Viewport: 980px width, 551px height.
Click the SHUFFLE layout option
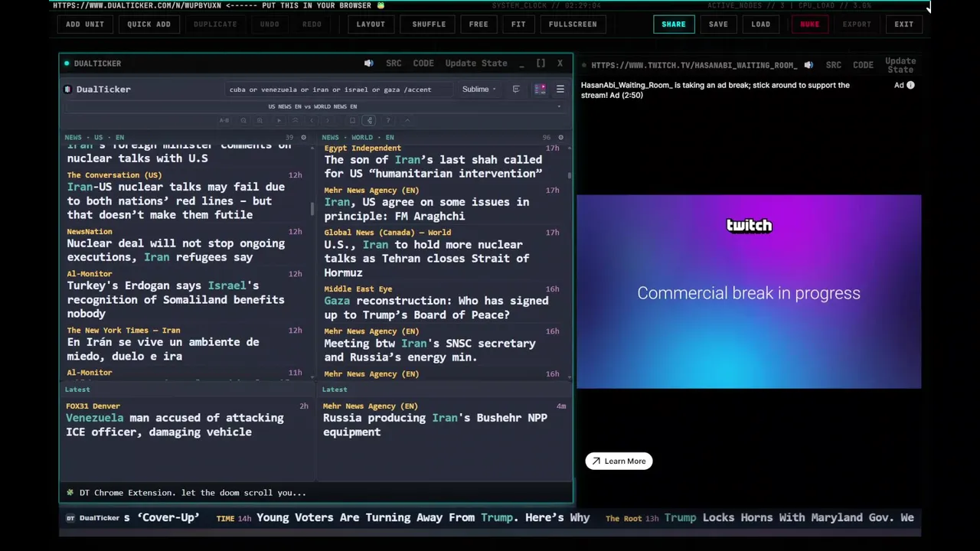click(429, 24)
